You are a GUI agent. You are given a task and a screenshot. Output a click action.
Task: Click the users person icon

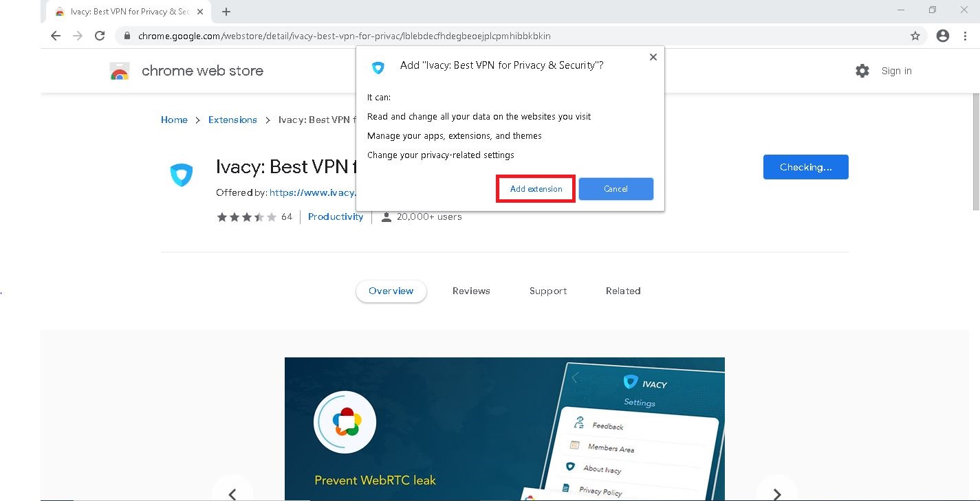386,217
